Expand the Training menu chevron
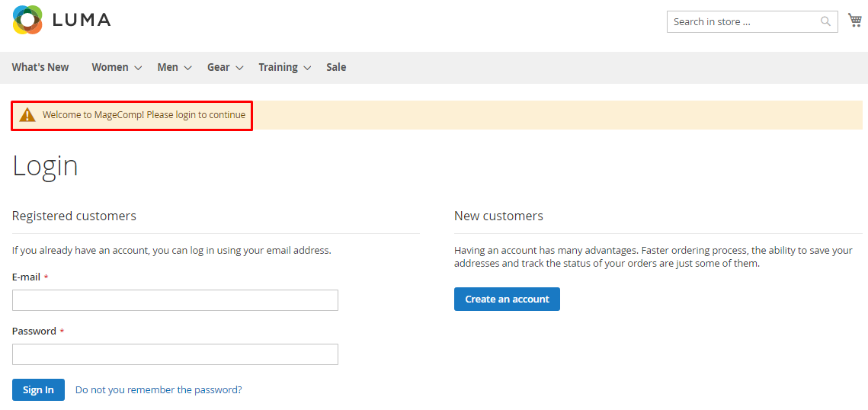The image size is (868, 410). [307, 68]
